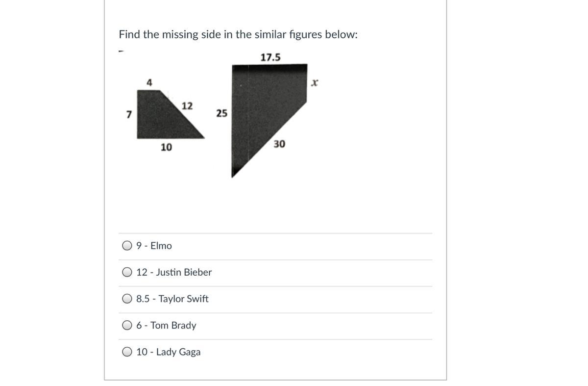Image resolution: width=588 pixels, height=386 pixels.
Task: Click the 12 label on small figure
Action: tap(187, 105)
